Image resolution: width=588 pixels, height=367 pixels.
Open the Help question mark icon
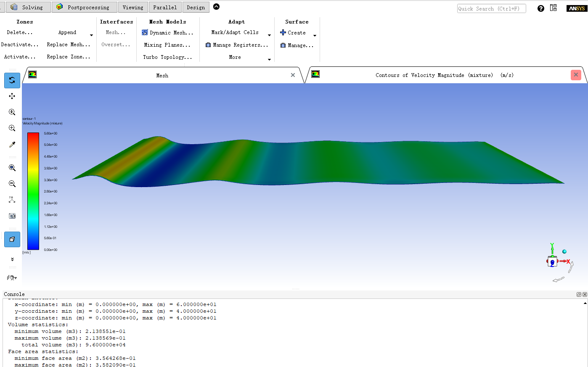coord(541,8)
